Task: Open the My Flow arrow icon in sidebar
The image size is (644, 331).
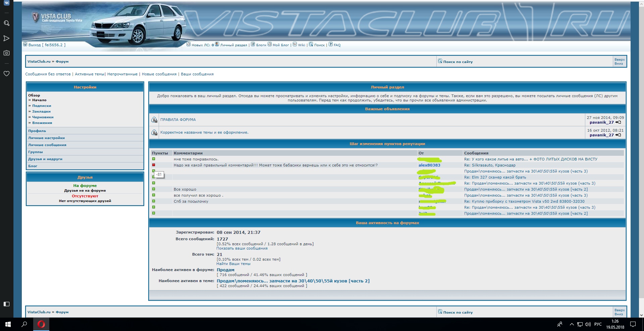Action: [6, 38]
